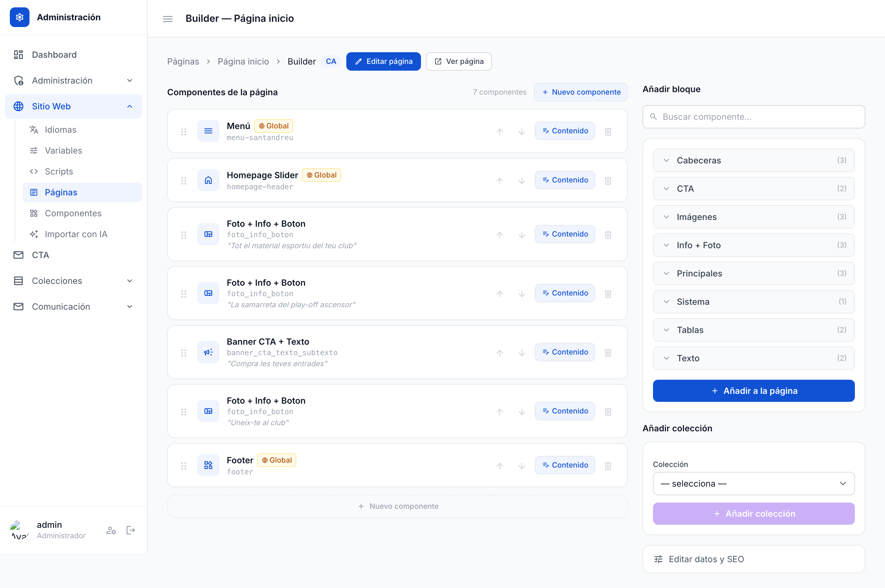The image size is (885, 588).
Task: Expand the Colecciones sidebar menu
Action: (x=73, y=281)
